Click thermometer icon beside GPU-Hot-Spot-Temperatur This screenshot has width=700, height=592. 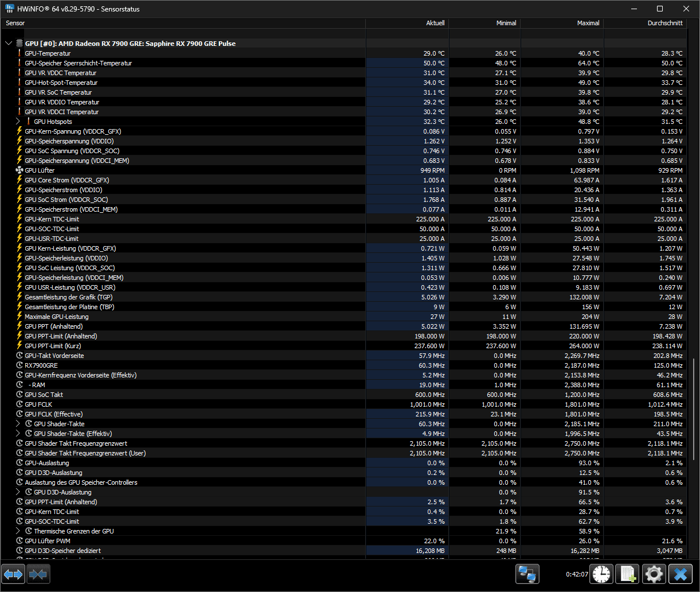click(x=19, y=83)
